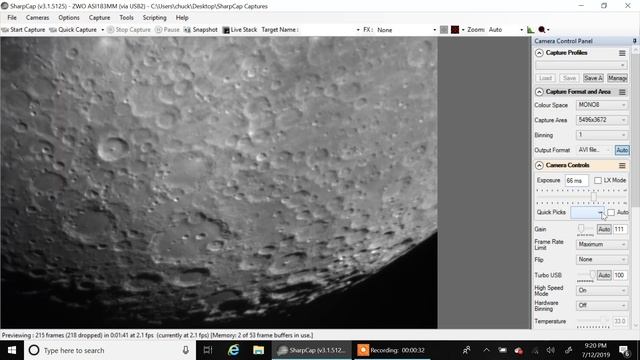Click the Quick Capture button
Image resolution: width=640 pixels, height=360 pixels.
click(x=73, y=30)
